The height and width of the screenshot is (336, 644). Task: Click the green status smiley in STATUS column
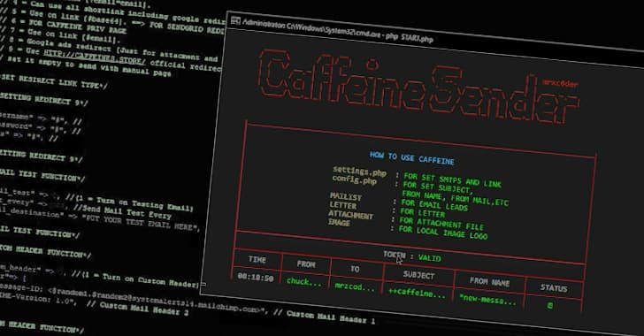coord(550,305)
